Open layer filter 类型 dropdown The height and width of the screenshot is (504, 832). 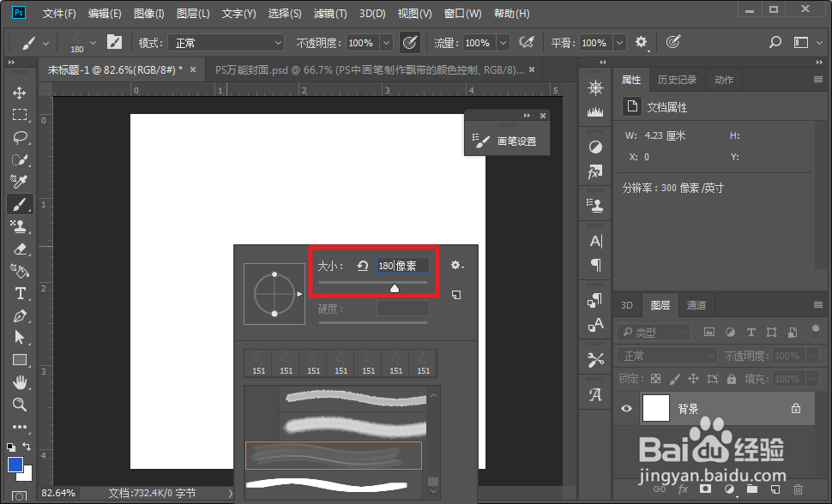654,332
